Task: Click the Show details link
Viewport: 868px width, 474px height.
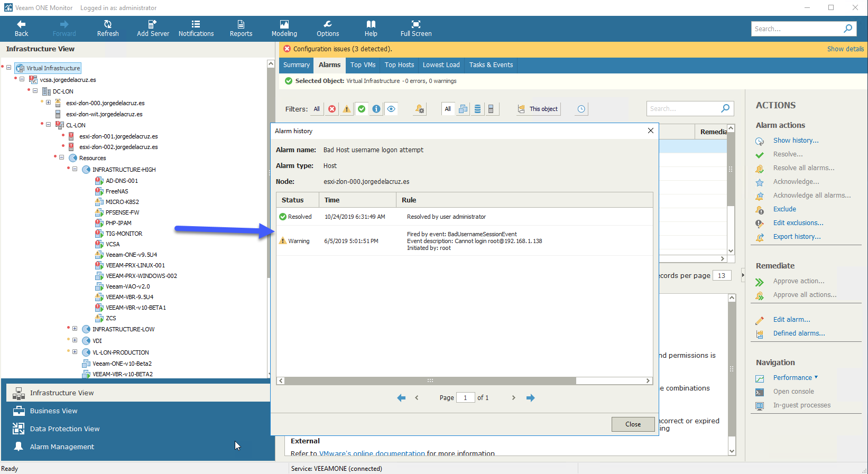Action: tap(845, 49)
